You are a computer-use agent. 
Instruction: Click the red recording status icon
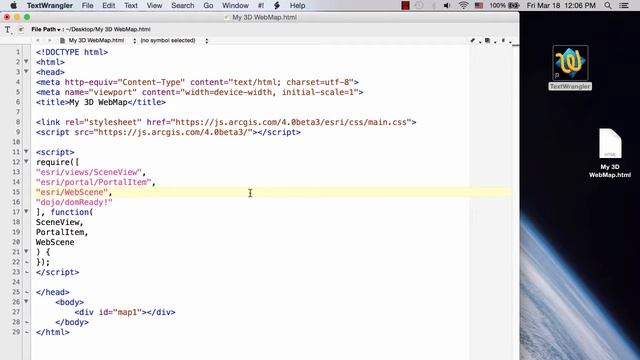[405, 5]
